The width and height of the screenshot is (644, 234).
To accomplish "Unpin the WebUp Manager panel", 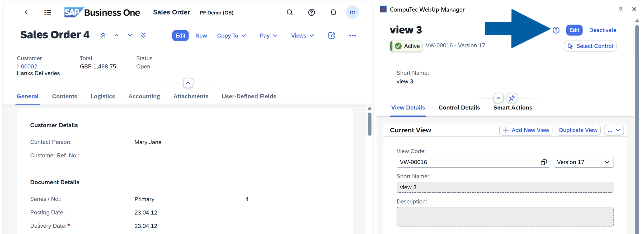I will coord(621,9).
